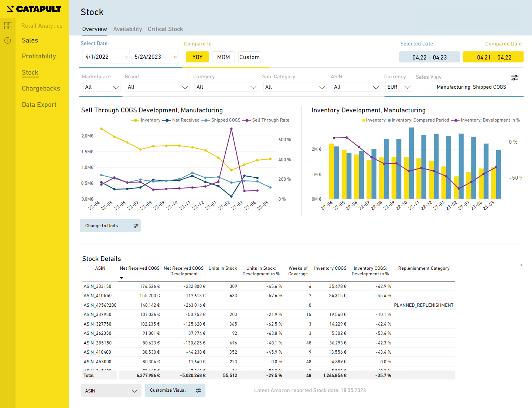Viewport: 532px width, 408px height.
Task: Select YOY comparison mode
Action: [x=197, y=57]
